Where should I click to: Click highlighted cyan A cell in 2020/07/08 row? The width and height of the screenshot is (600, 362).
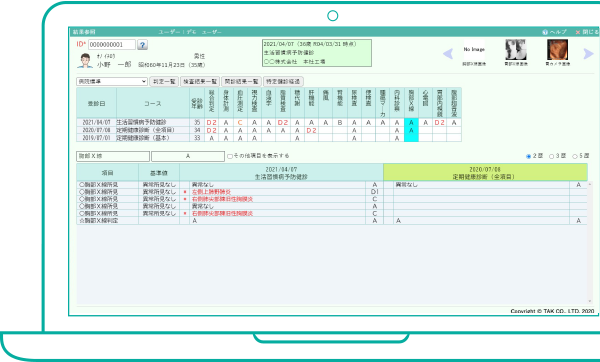click(x=411, y=130)
